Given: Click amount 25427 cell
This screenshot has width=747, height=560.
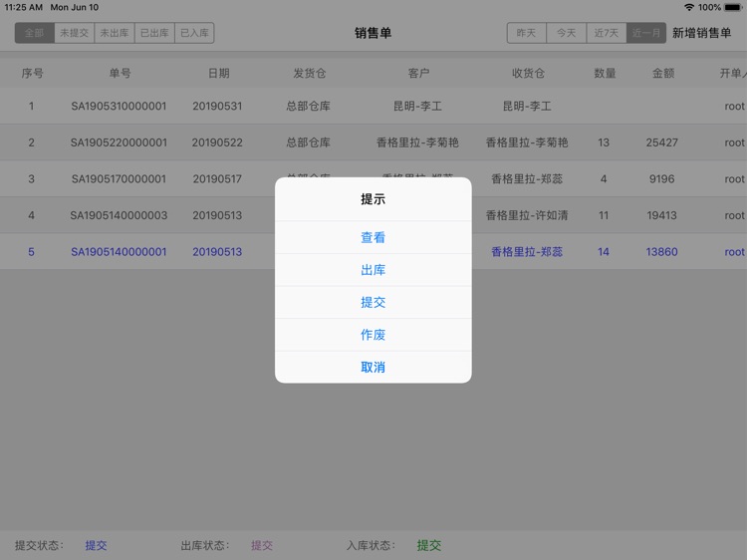Looking at the screenshot, I should 661,142.
